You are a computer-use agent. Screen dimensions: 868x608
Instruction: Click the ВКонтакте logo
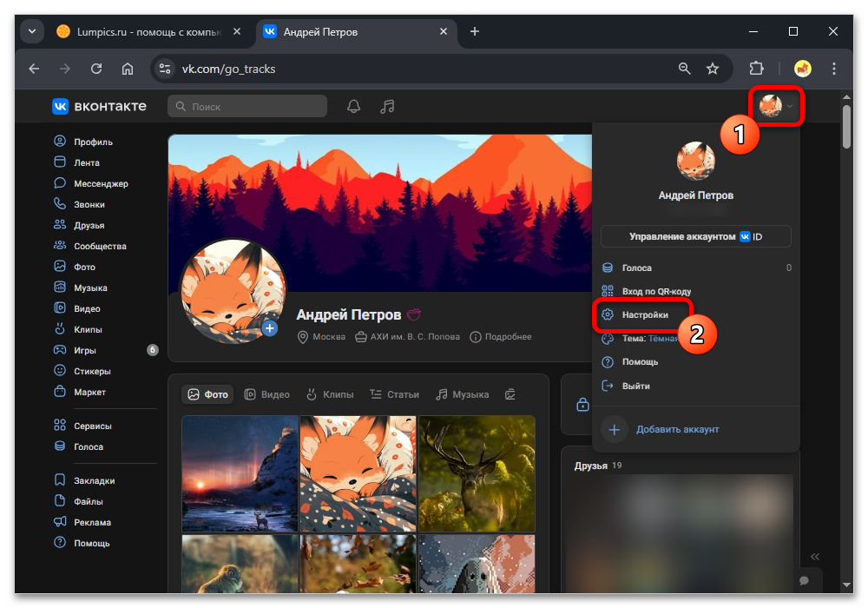[x=99, y=106]
